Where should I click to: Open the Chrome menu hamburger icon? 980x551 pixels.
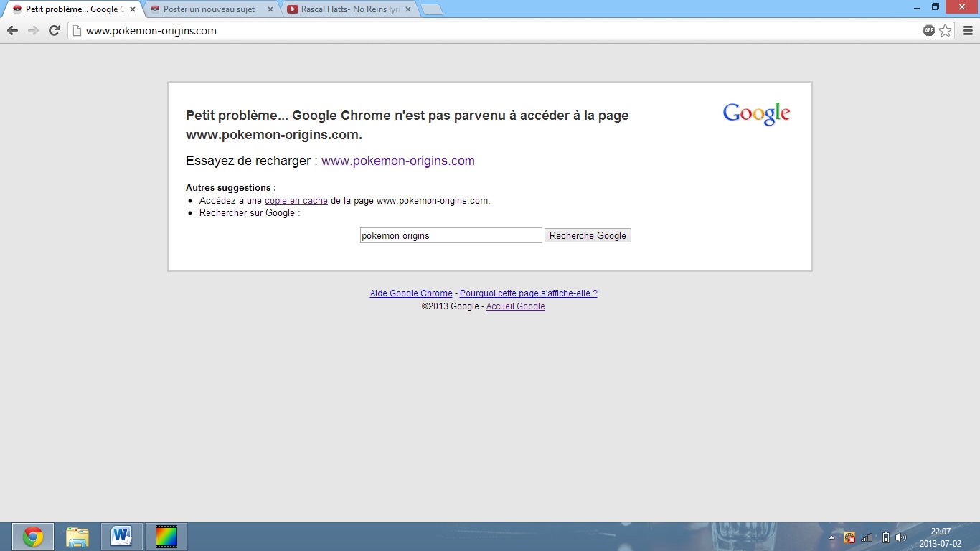coord(968,31)
